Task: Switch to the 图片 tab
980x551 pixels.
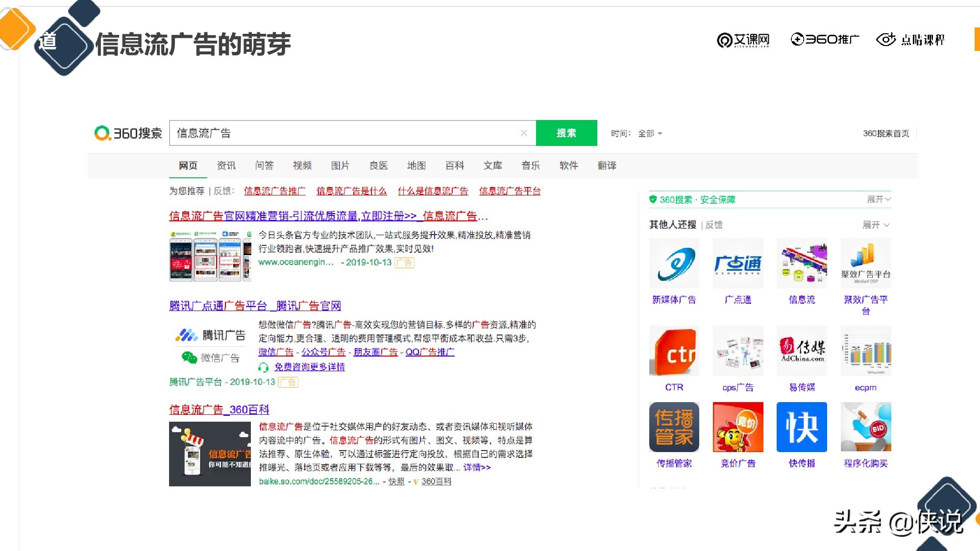Action: pyautogui.click(x=341, y=166)
